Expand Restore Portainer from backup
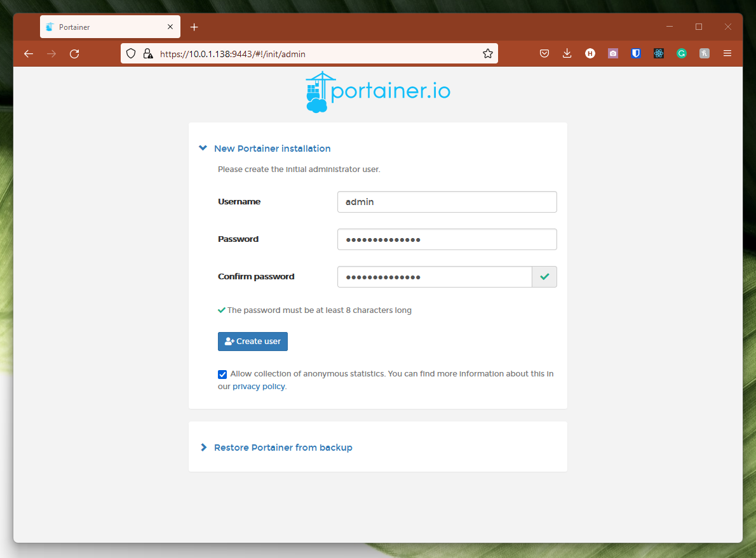This screenshot has width=756, height=558. 203,448
